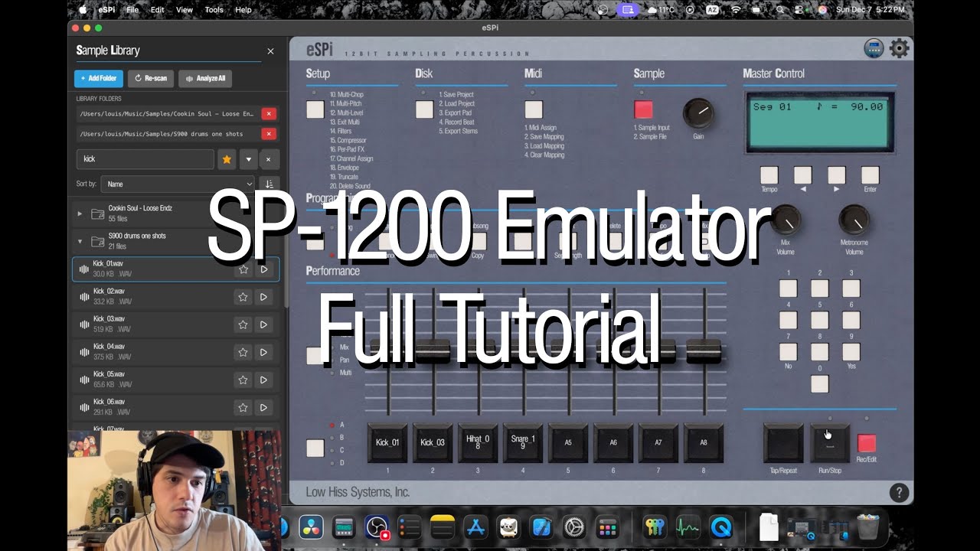This screenshot has height=551, width=980.
Task: Click the Run/Stop button
Action: [x=830, y=443]
